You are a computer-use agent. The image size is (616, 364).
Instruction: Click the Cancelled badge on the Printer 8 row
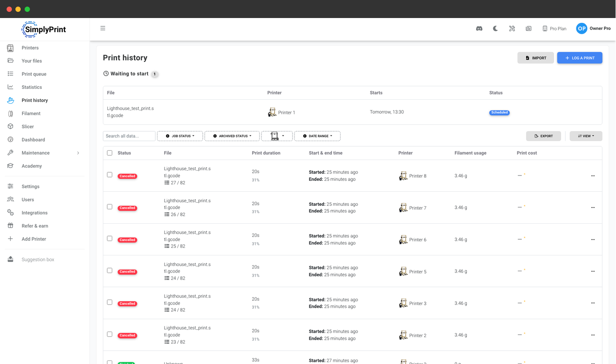[127, 176]
